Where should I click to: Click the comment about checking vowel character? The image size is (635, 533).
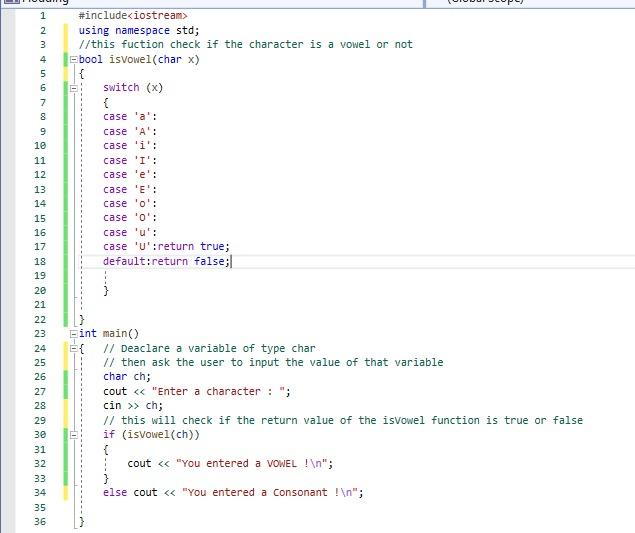point(245,44)
